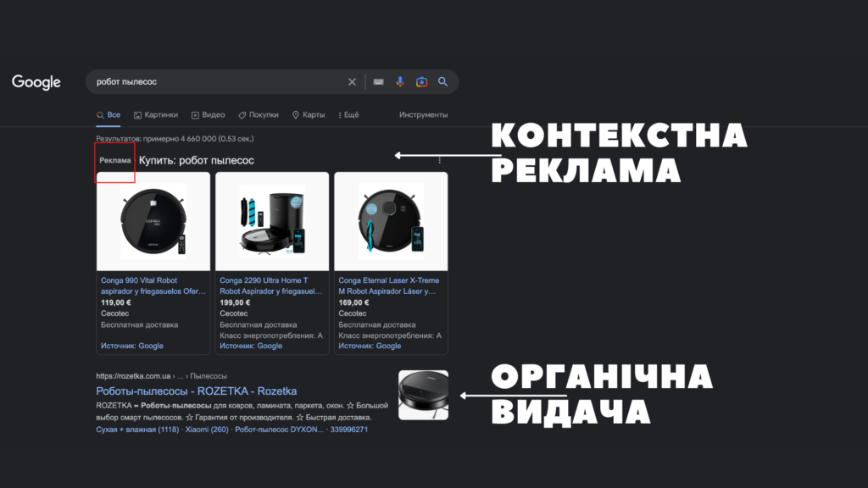Viewport: 868px width, 488px height.
Task: Open the Покупки tab
Action: coord(259,115)
